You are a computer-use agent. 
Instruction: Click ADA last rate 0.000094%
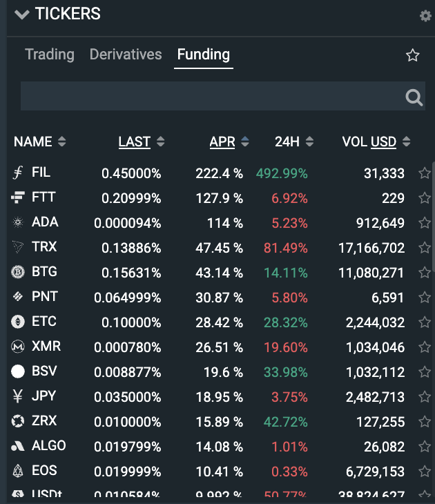[128, 223]
